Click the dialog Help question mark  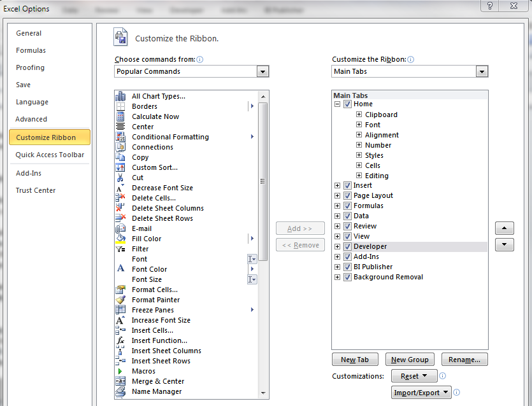pyautogui.click(x=489, y=6)
